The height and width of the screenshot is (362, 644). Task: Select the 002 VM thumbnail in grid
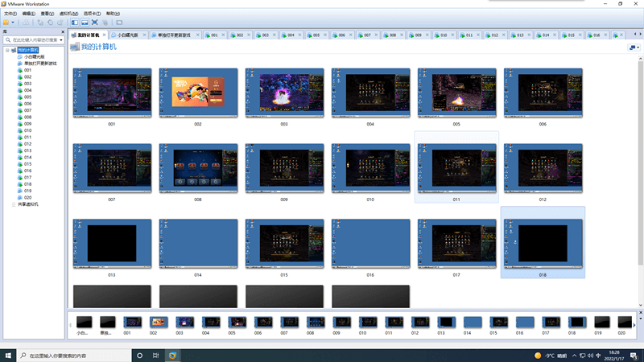pyautogui.click(x=198, y=93)
